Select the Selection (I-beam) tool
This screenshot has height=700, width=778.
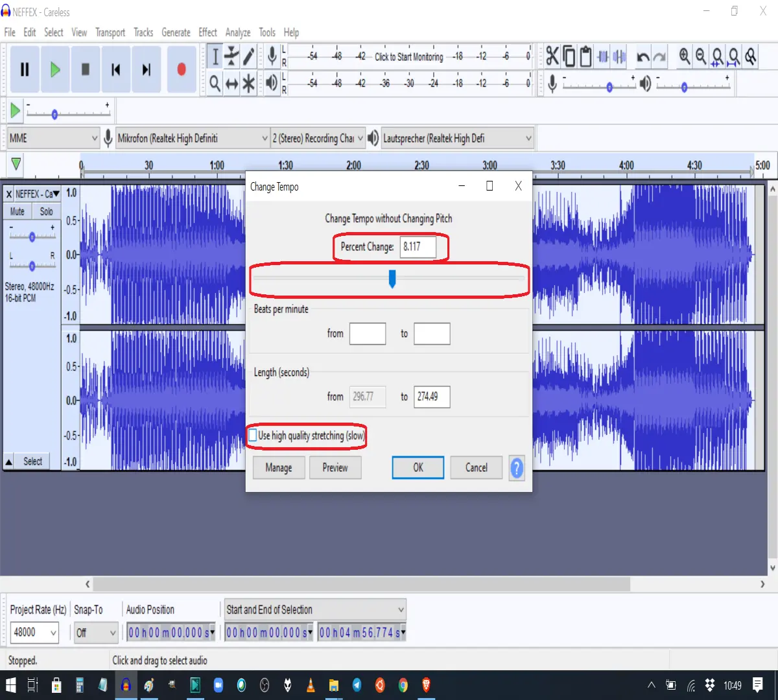pyautogui.click(x=215, y=56)
